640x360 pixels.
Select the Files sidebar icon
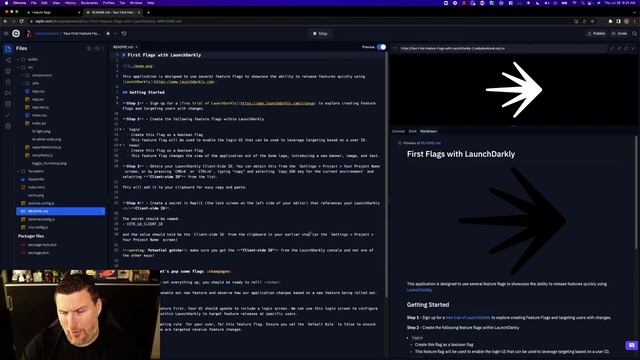(8, 49)
